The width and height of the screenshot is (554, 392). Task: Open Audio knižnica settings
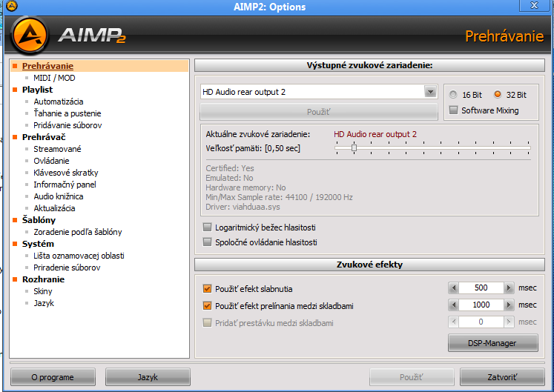pos(59,196)
